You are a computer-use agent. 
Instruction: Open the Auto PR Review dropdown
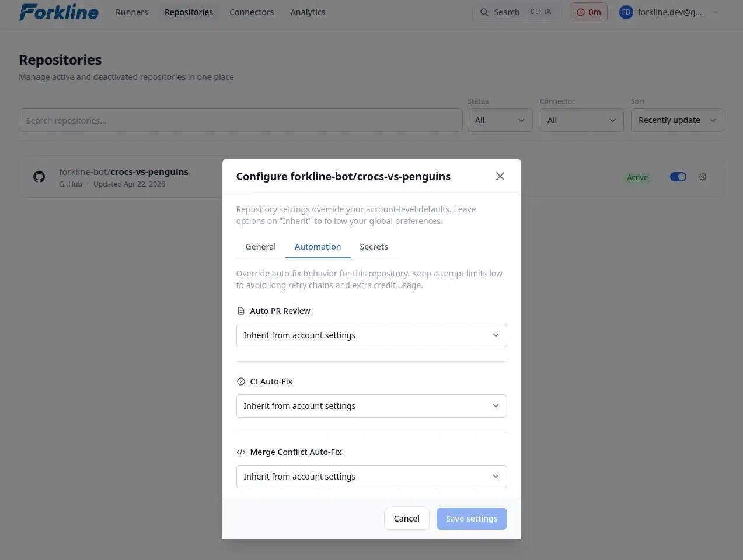pos(371,335)
